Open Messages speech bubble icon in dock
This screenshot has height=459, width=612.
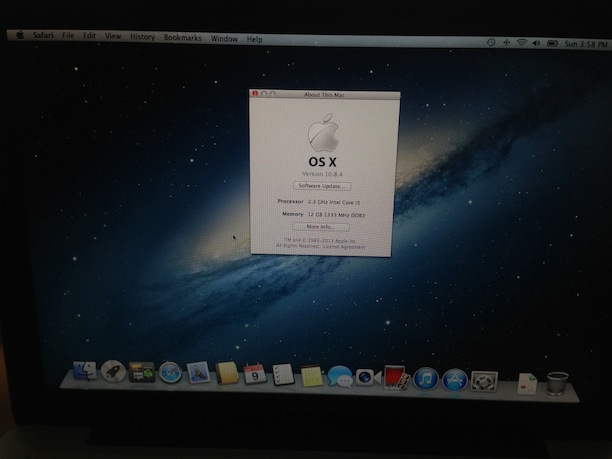(339, 377)
